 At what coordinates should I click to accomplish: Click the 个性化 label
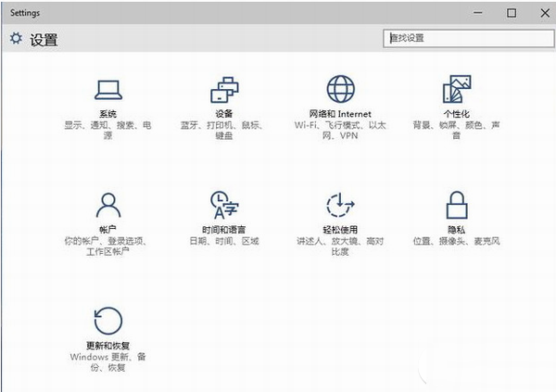click(x=456, y=114)
